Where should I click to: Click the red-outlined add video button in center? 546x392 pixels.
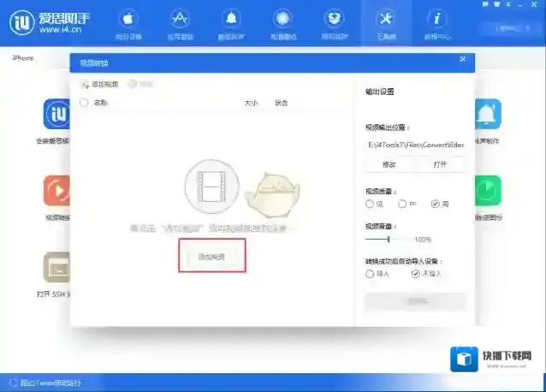[x=211, y=256]
